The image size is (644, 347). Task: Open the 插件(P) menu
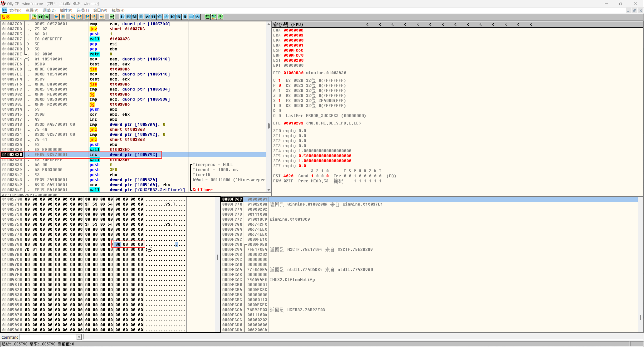point(66,10)
